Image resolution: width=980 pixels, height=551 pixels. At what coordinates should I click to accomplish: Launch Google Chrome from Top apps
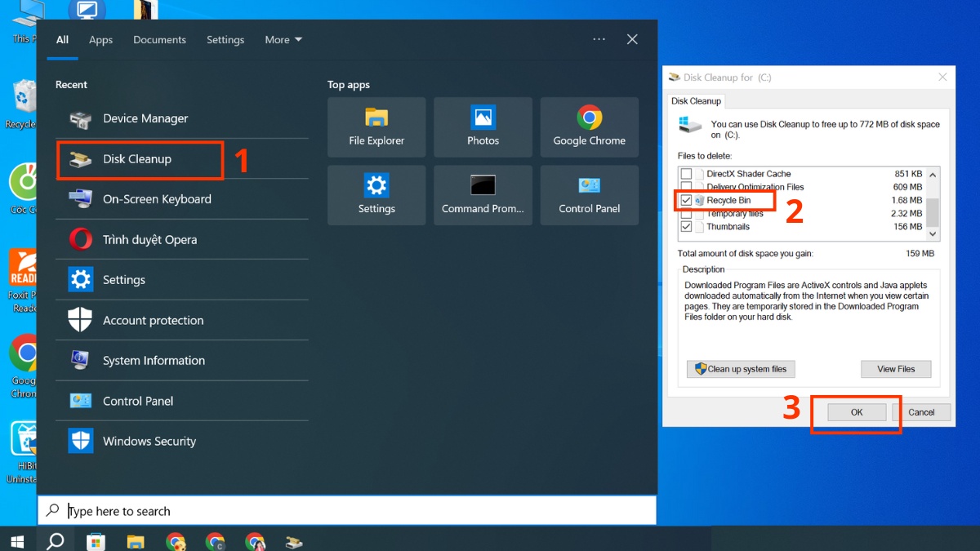click(589, 127)
